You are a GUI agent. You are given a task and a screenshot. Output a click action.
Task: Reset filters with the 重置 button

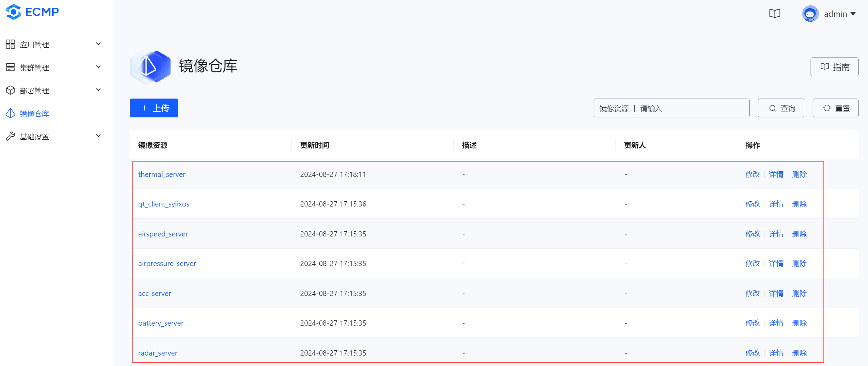tap(835, 108)
